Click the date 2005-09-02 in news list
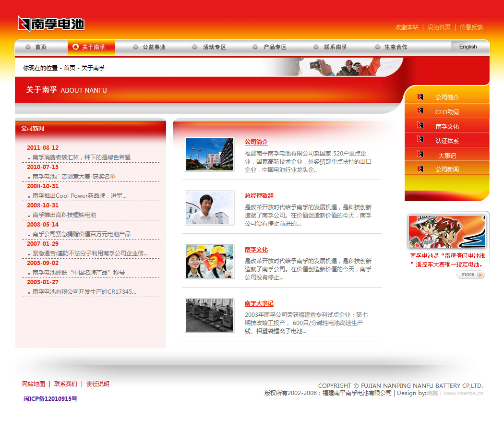504x433 pixels. point(43,263)
